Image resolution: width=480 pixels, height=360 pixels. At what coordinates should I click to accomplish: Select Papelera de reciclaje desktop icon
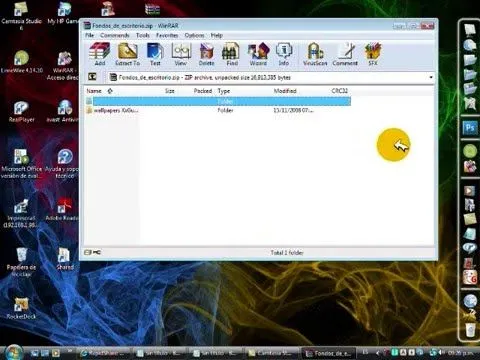tap(21, 262)
